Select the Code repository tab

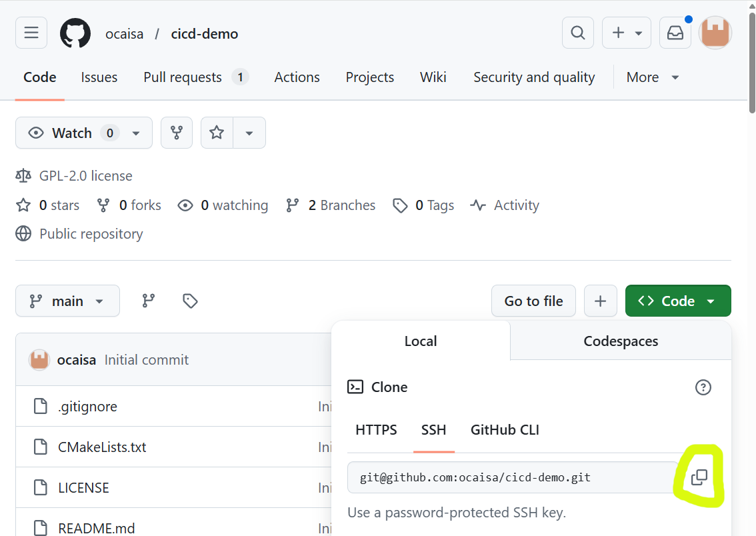pyautogui.click(x=39, y=77)
